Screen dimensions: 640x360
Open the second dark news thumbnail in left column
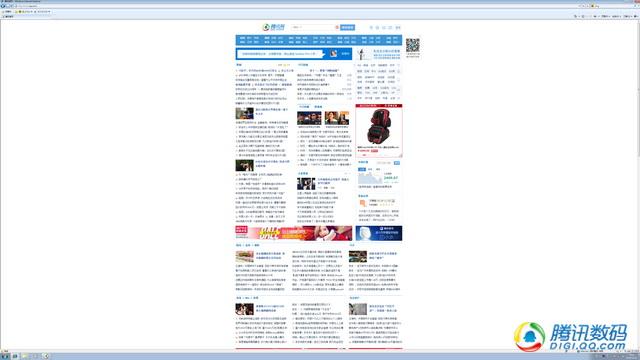(x=244, y=165)
